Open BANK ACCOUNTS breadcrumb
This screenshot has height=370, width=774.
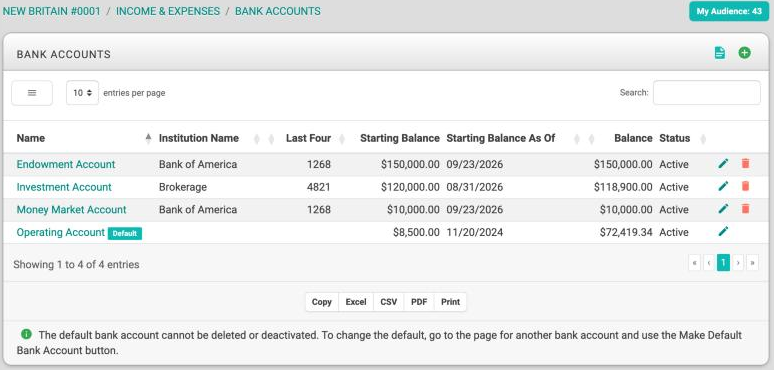coord(277,11)
